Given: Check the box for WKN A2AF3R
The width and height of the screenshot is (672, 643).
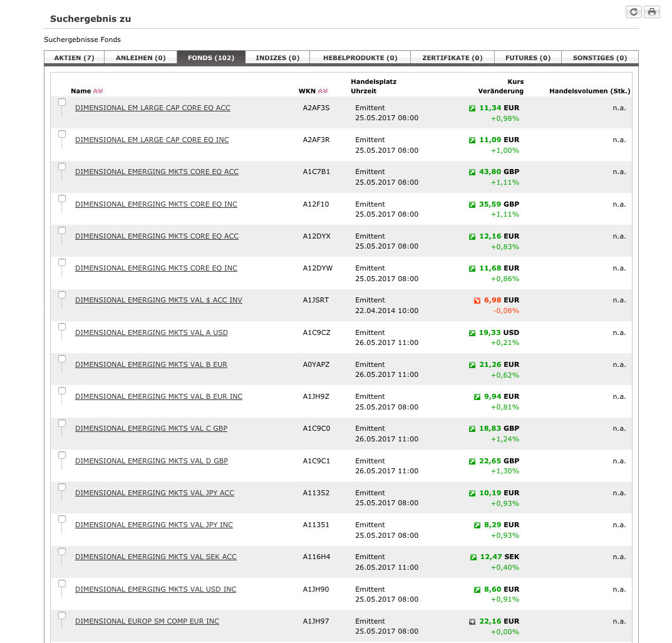Looking at the screenshot, I should pyautogui.click(x=62, y=134).
